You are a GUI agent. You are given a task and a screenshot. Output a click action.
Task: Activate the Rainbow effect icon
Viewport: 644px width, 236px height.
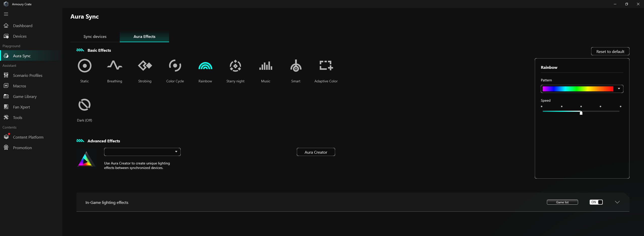click(x=205, y=66)
